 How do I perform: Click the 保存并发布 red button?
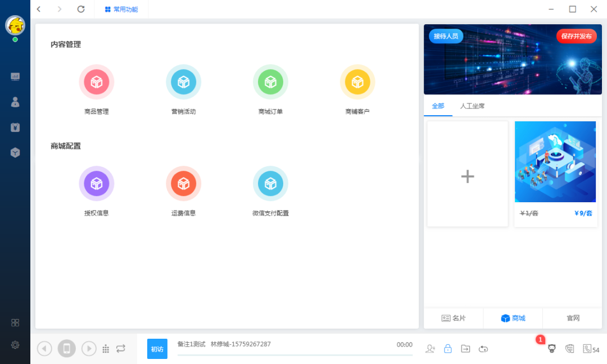tap(576, 36)
